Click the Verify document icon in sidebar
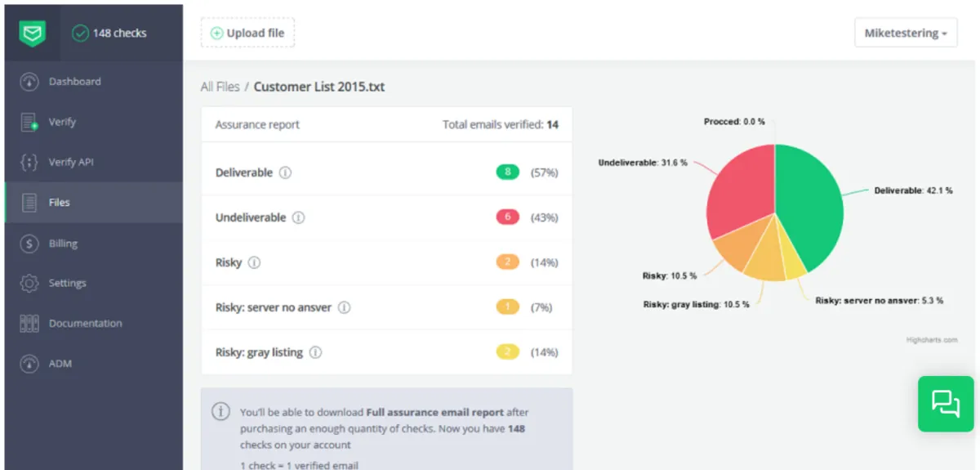980x470 pixels. (x=29, y=123)
